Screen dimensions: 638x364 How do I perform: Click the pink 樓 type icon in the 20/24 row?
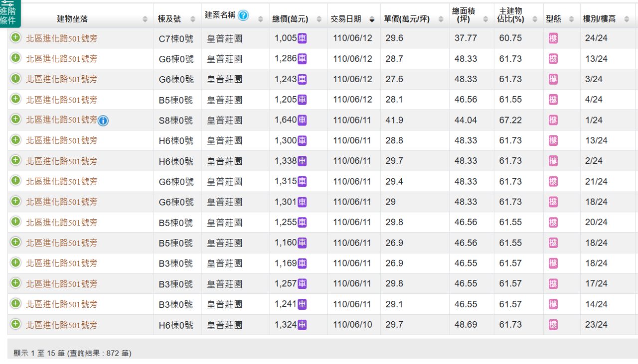553,222
